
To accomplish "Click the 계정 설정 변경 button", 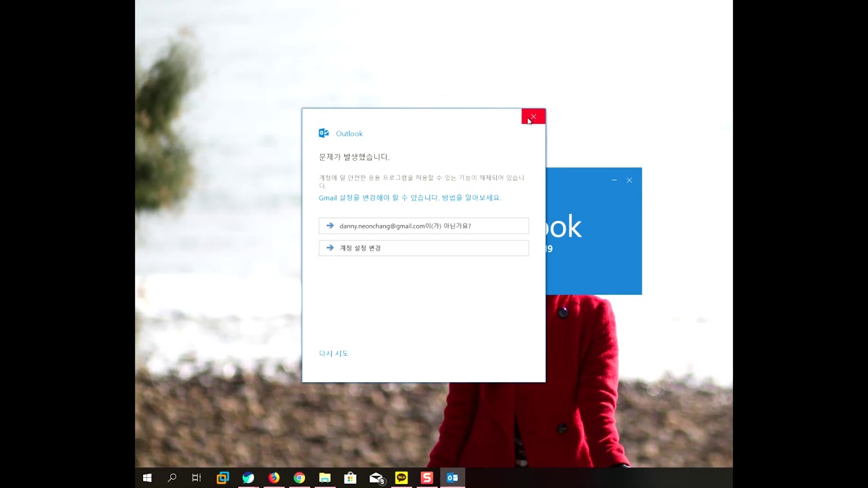I will point(424,248).
